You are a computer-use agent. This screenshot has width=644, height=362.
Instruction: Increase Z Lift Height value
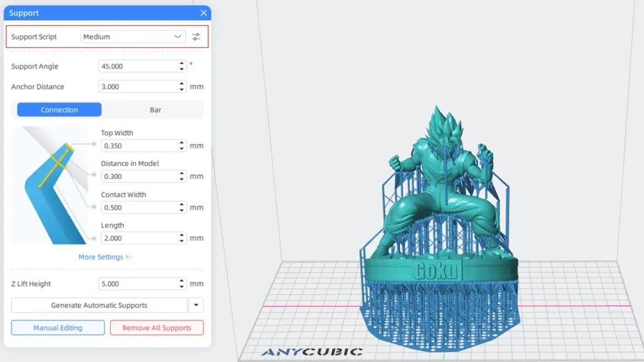(x=182, y=281)
